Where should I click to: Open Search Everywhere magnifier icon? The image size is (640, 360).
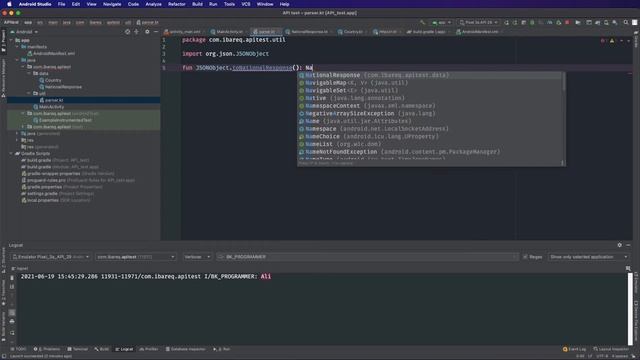tap(626, 22)
